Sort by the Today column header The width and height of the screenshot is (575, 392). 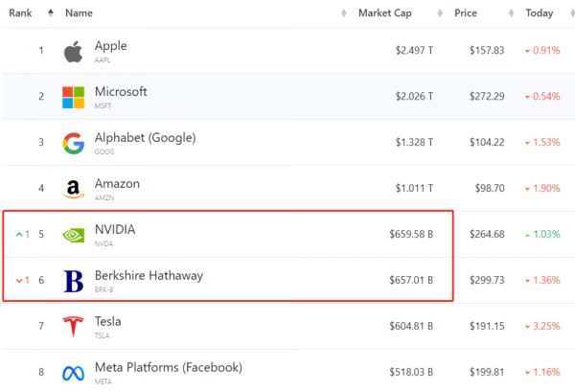click(539, 13)
